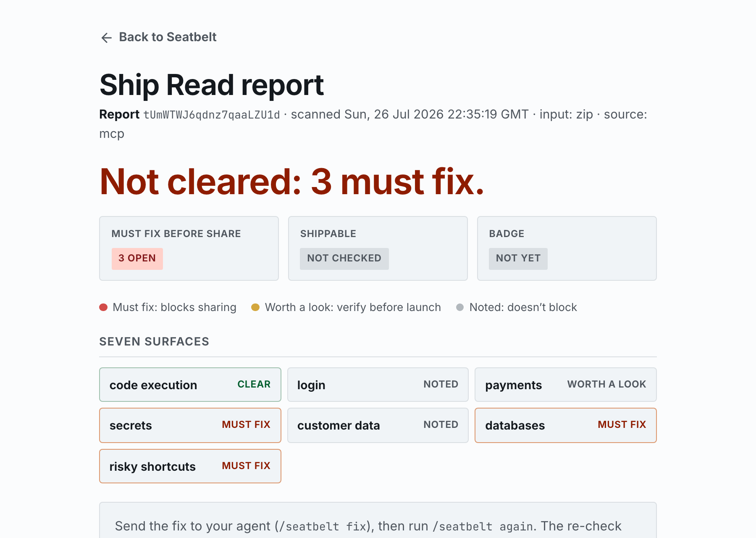This screenshot has height=538, width=756.
Task: Click the Seven Surfaces section heading
Action: (154, 341)
